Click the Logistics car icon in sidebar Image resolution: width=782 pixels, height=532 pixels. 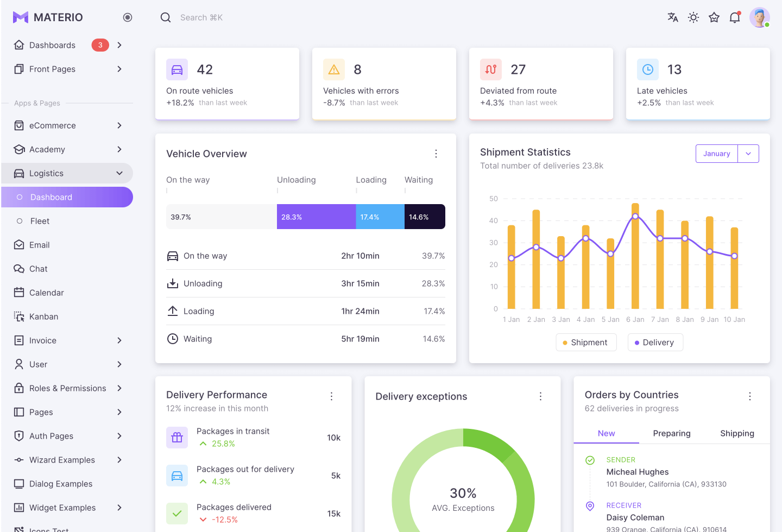19,173
